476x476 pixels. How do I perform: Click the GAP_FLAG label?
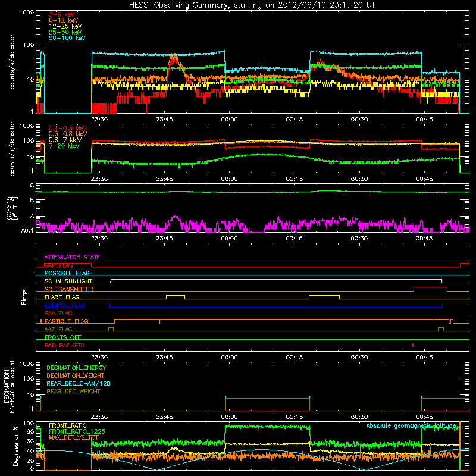[58, 265]
